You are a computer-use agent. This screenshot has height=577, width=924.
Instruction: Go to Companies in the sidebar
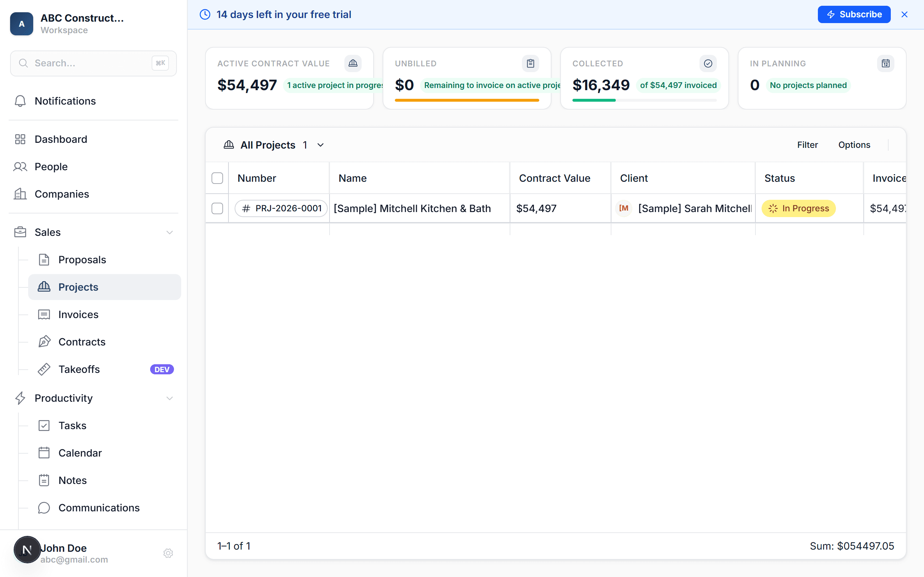61,194
